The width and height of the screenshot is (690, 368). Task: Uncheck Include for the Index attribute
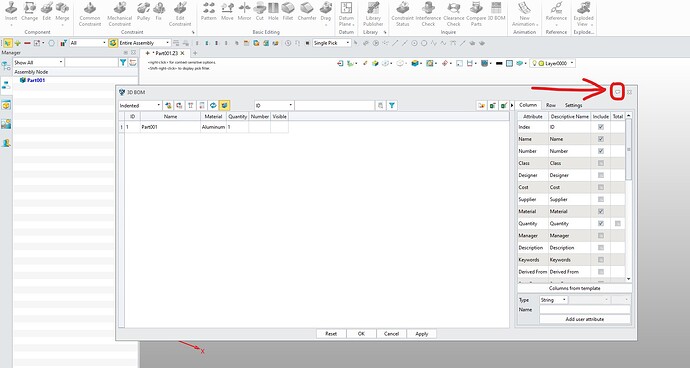click(x=601, y=127)
